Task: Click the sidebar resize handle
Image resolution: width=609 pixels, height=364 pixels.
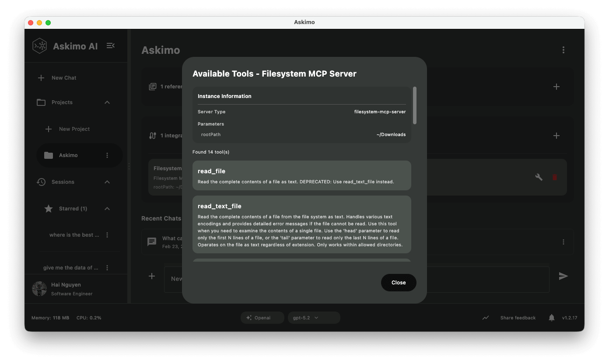Action: [x=129, y=166]
